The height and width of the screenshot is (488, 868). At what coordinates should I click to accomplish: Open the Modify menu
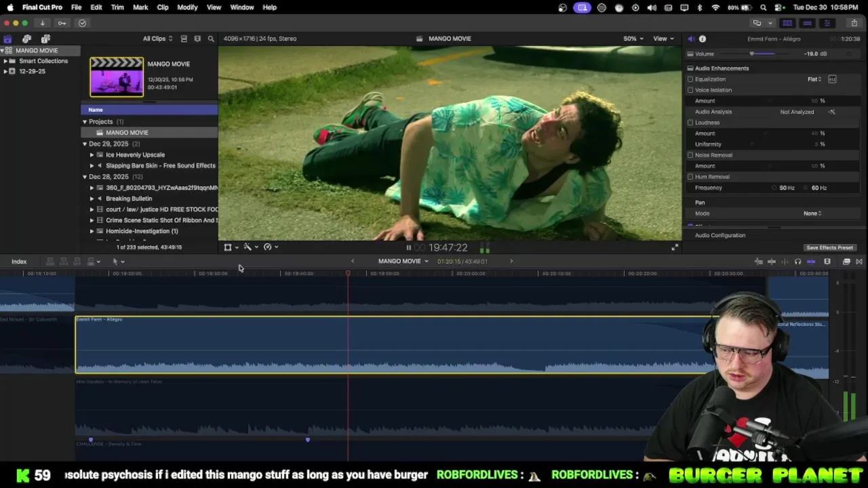pos(187,7)
